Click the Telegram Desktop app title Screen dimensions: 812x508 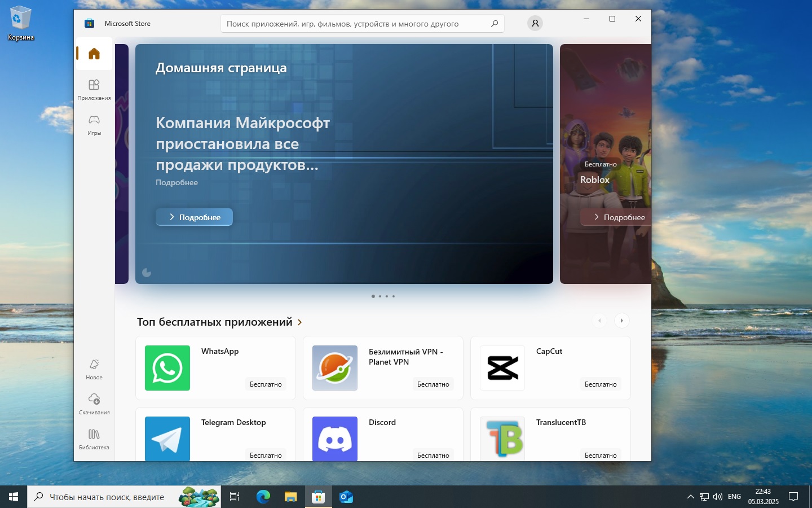point(233,422)
